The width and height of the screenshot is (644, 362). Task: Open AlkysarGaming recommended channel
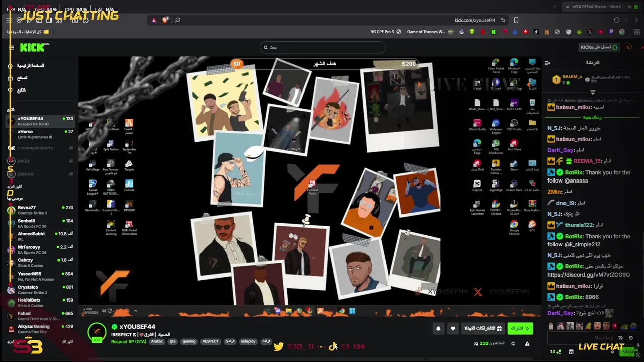(x=40, y=329)
